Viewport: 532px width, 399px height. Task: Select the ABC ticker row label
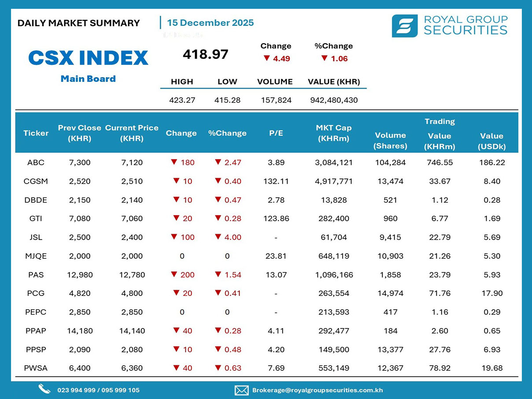click(x=36, y=163)
